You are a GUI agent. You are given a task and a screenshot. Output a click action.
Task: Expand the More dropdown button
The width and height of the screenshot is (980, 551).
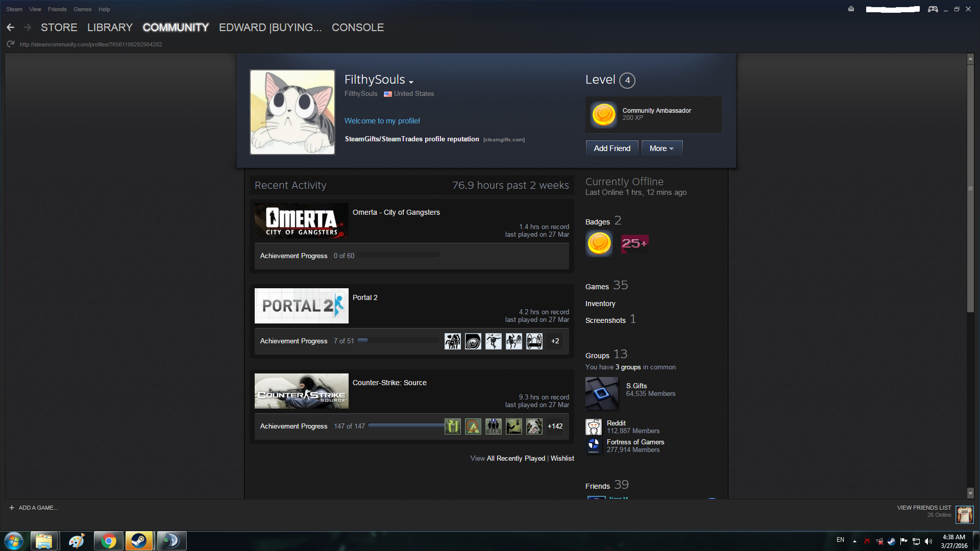click(x=661, y=148)
